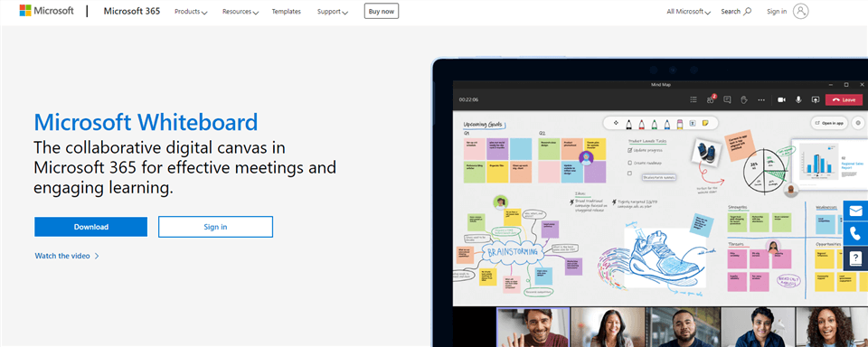868x347 pixels.
Task: Click the question mark help icon
Action: point(856,258)
